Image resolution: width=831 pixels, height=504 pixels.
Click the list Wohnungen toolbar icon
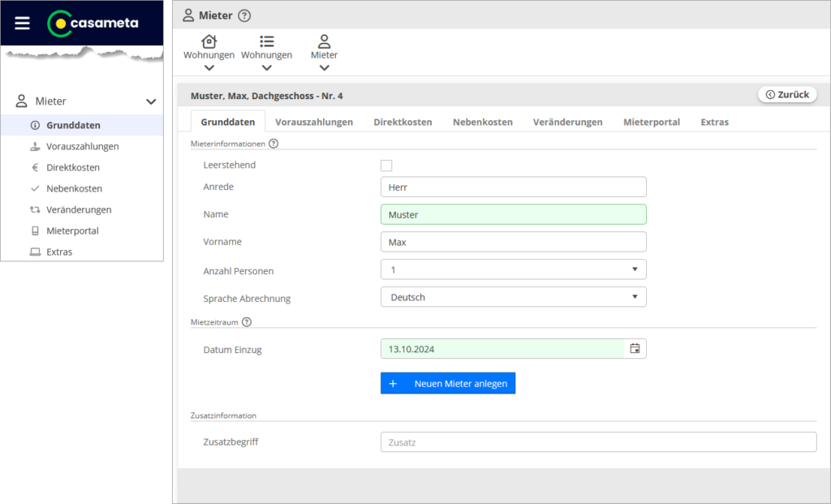pos(266,42)
